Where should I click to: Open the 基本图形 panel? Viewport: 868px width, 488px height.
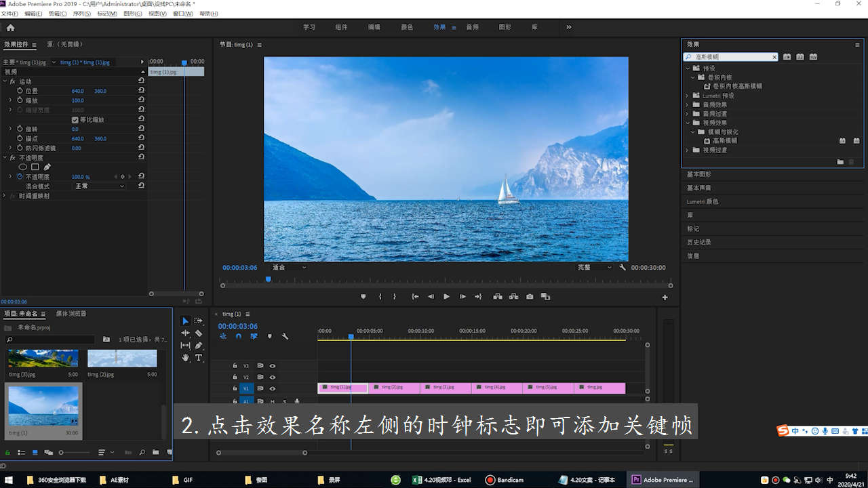(x=699, y=174)
